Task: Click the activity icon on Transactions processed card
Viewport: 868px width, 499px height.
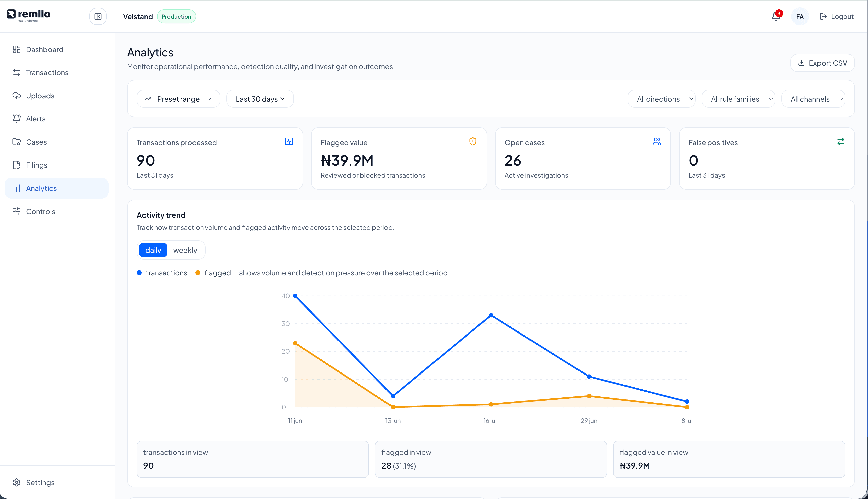Action: pos(289,141)
